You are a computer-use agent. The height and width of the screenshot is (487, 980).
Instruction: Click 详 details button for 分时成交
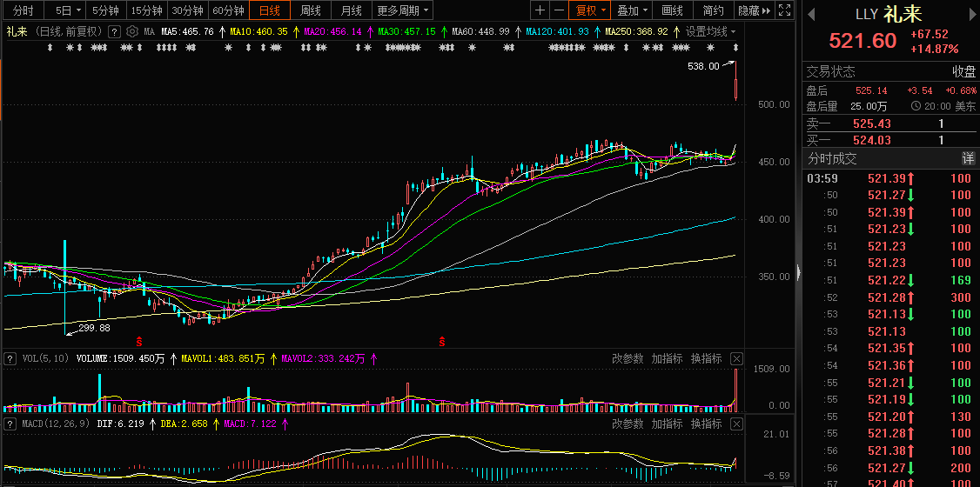(x=968, y=158)
